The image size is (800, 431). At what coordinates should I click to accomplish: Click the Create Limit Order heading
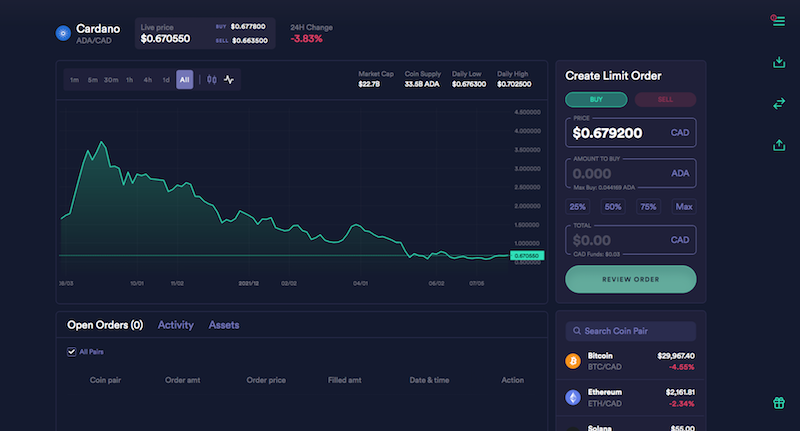[x=613, y=76]
